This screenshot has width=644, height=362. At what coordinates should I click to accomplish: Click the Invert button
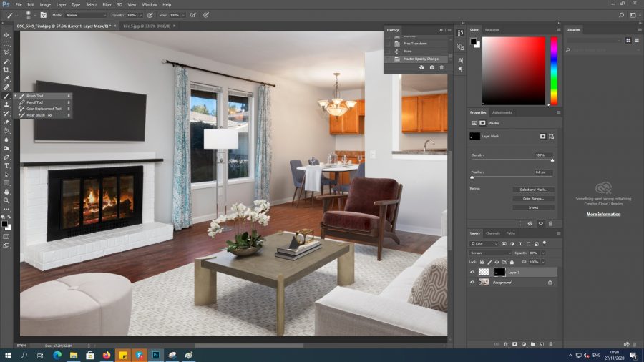pyautogui.click(x=533, y=207)
